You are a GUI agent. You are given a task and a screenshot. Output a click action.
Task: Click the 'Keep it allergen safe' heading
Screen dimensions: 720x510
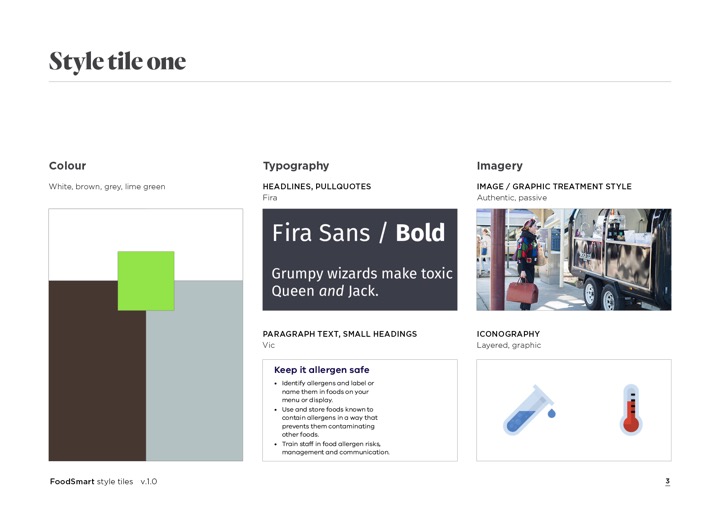321,370
